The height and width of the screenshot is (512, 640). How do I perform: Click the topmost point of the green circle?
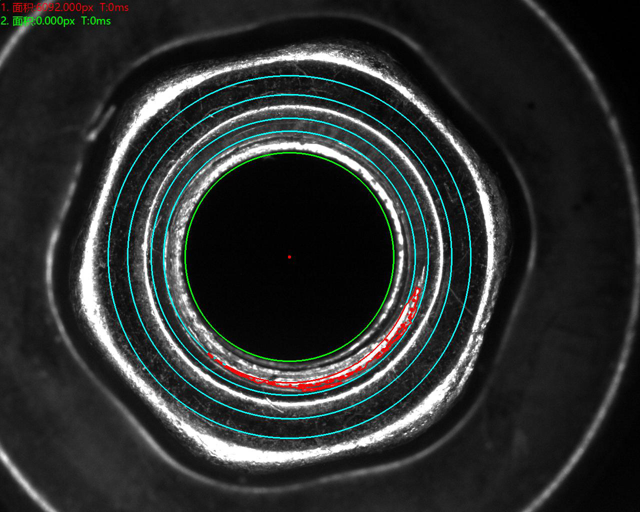[x=289, y=153]
